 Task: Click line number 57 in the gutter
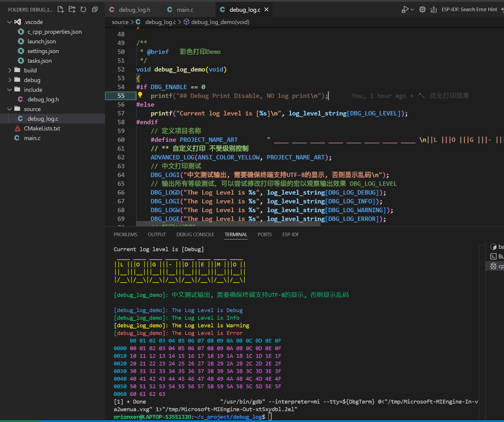121,113
